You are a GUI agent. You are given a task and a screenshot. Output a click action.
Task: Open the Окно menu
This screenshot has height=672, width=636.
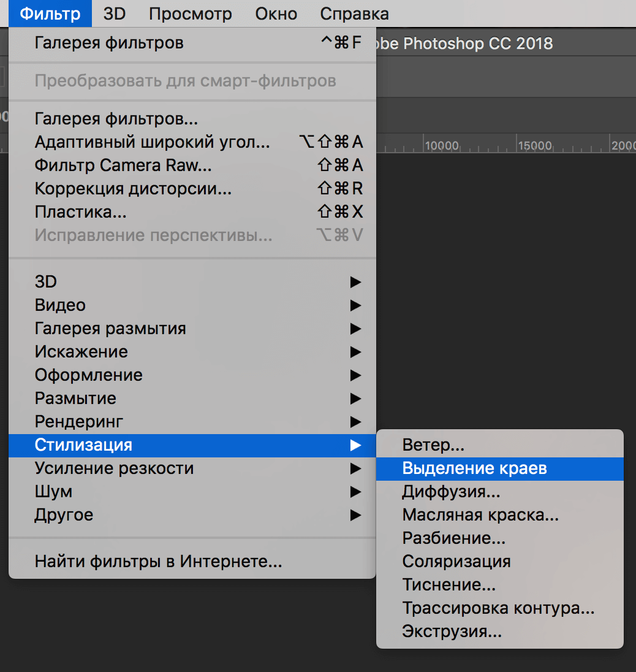(x=276, y=13)
